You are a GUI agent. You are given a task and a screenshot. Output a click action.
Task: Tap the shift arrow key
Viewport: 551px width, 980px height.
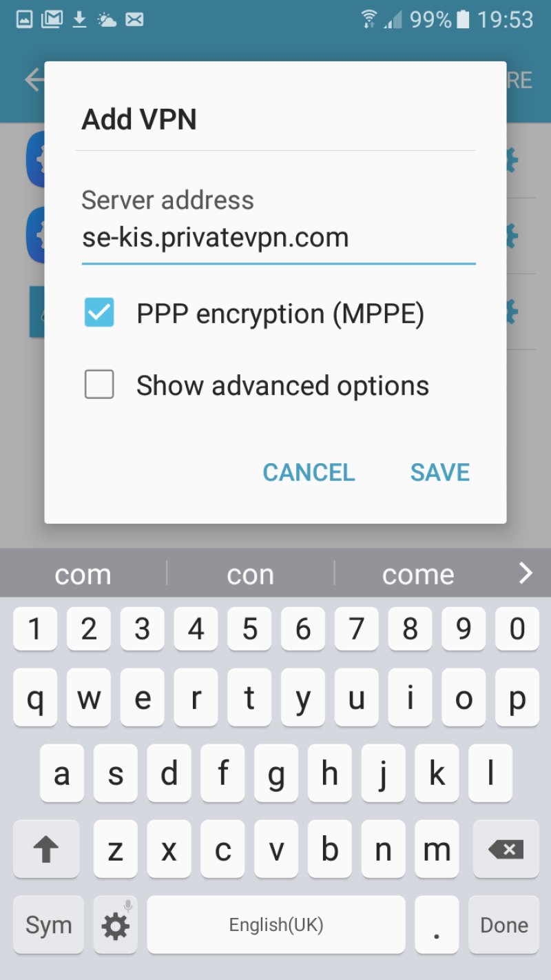46,849
